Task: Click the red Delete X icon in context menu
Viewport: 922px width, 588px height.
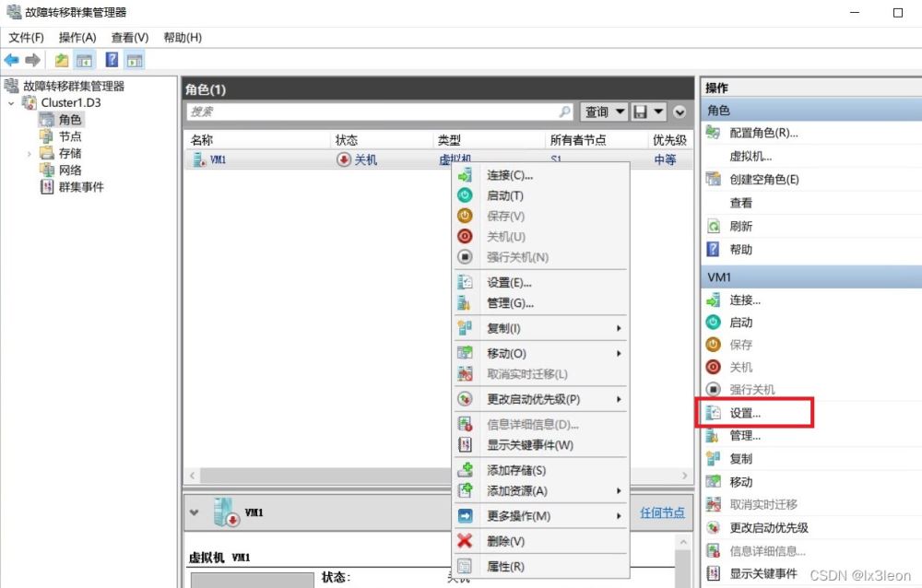Action: click(x=466, y=541)
